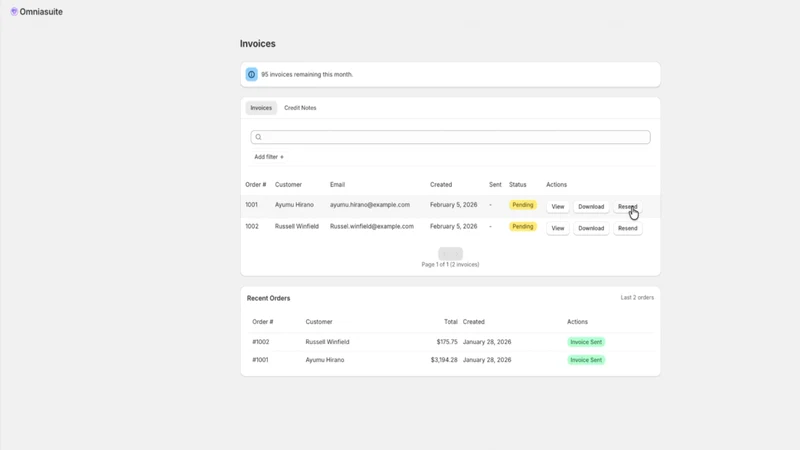Click Status column header
The image size is (800, 450).
(517, 185)
